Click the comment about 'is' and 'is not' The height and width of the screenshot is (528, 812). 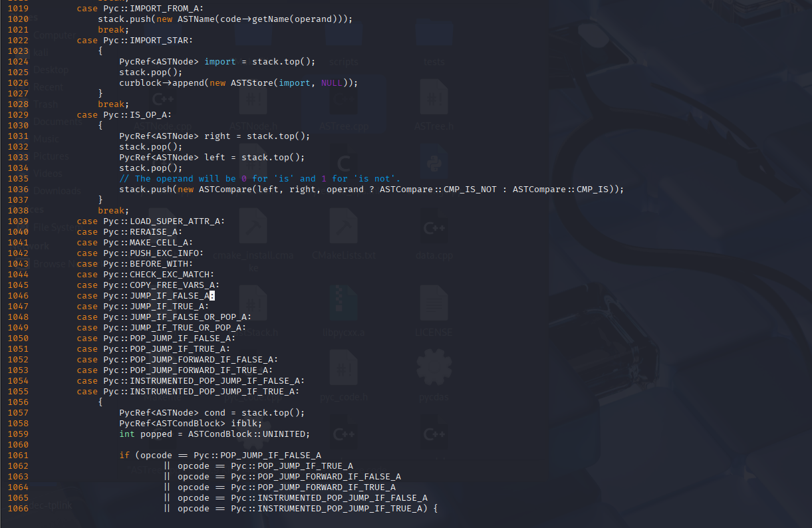pyautogui.click(x=259, y=179)
